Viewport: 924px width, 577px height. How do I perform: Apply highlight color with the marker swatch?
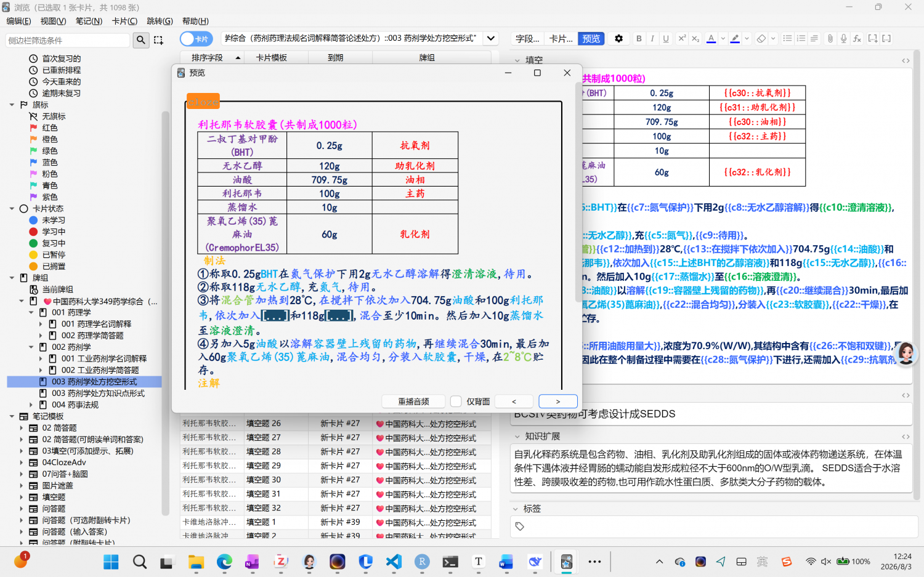tap(735, 38)
